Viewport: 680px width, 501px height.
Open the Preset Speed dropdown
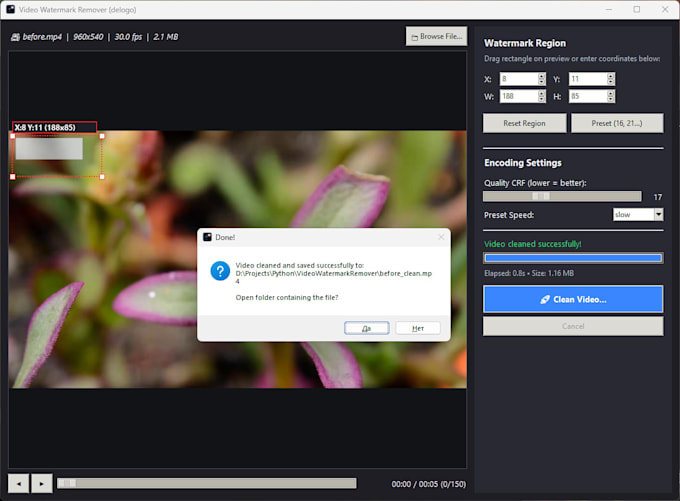coord(638,214)
